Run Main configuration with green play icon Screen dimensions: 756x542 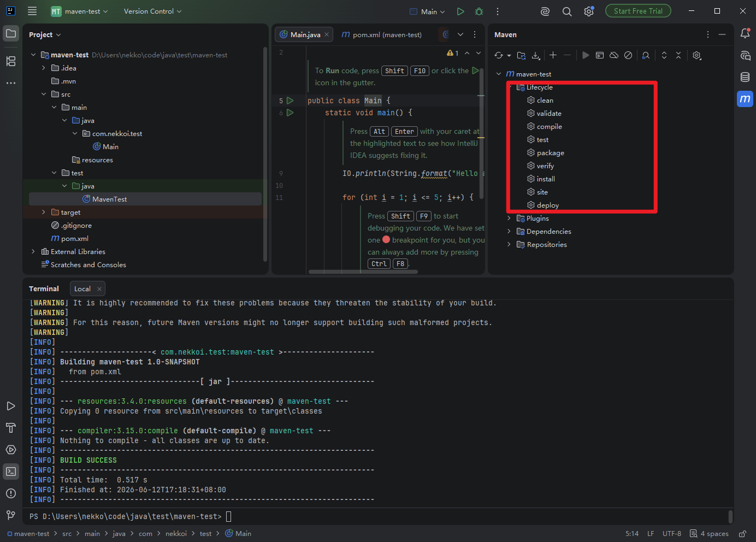[x=460, y=11]
